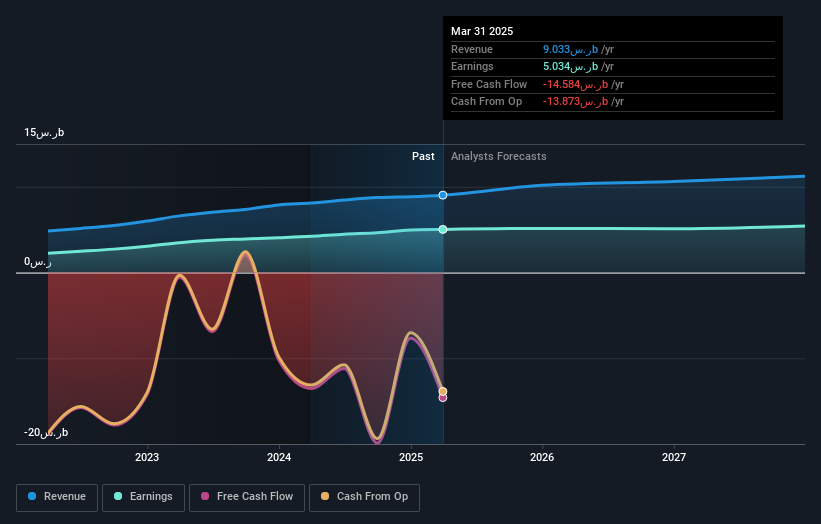Toggle the Revenue legend series
The height and width of the screenshot is (524, 821).
click(57, 497)
